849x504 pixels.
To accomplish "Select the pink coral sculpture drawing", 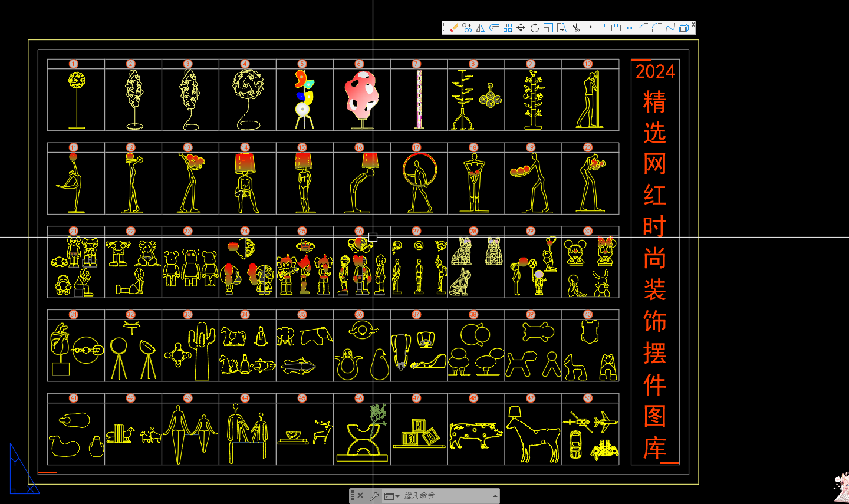I will (361, 99).
